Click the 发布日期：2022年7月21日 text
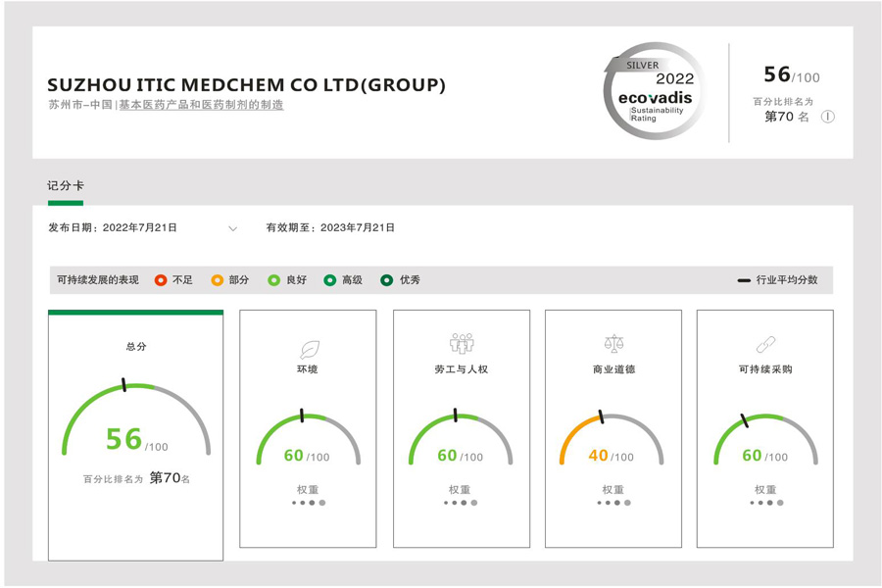Viewport: 882px width, 588px height. click(113, 228)
